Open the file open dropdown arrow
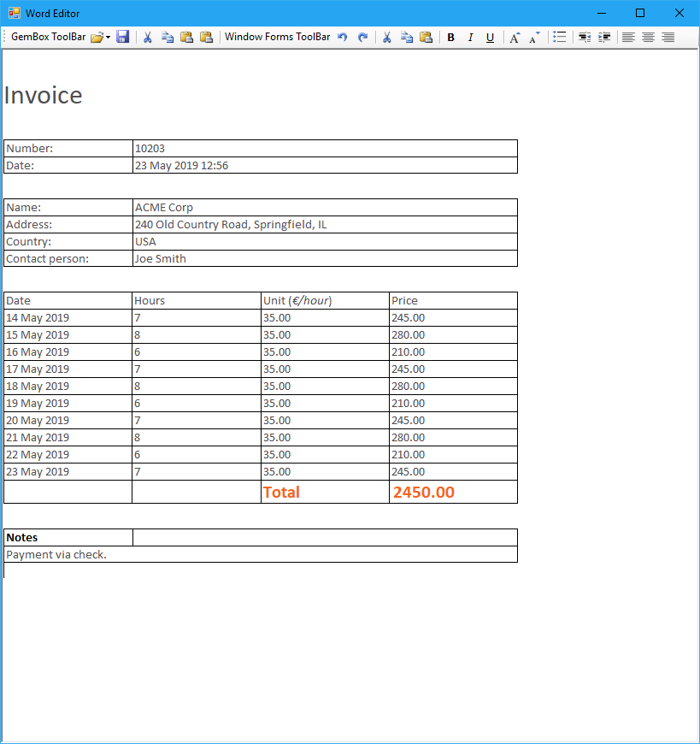The height and width of the screenshot is (744, 700). [108, 37]
